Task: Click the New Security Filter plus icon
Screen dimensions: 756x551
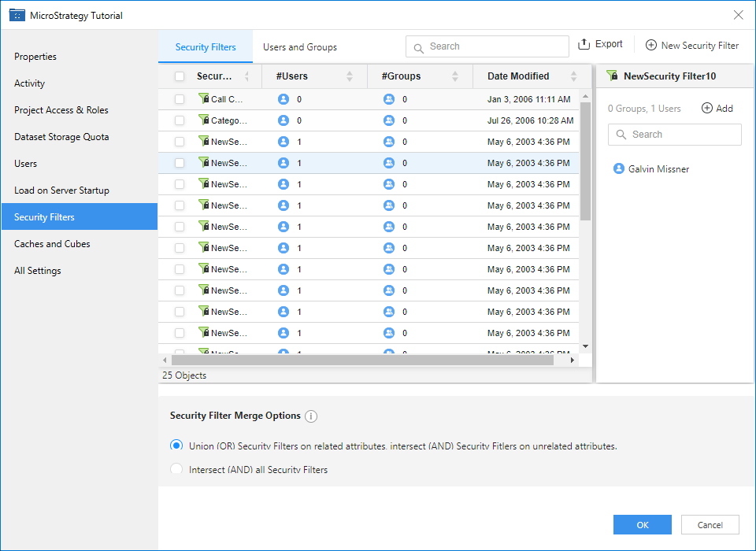Action: click(651, 46)
